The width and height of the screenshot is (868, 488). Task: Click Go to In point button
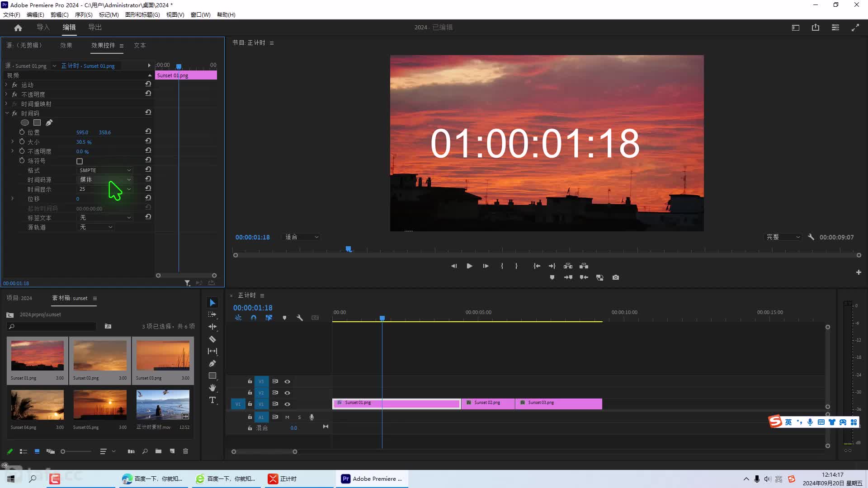(x=537, y=266)
